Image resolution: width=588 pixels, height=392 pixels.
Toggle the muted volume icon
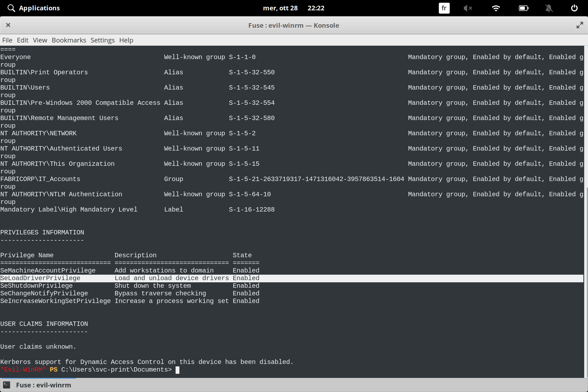pyautogui.click(x=468, y=8)
